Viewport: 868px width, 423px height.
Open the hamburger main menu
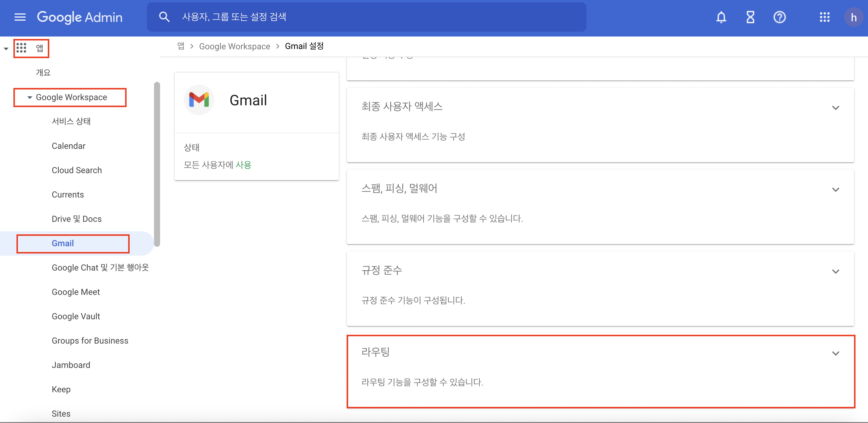[20, 17]
